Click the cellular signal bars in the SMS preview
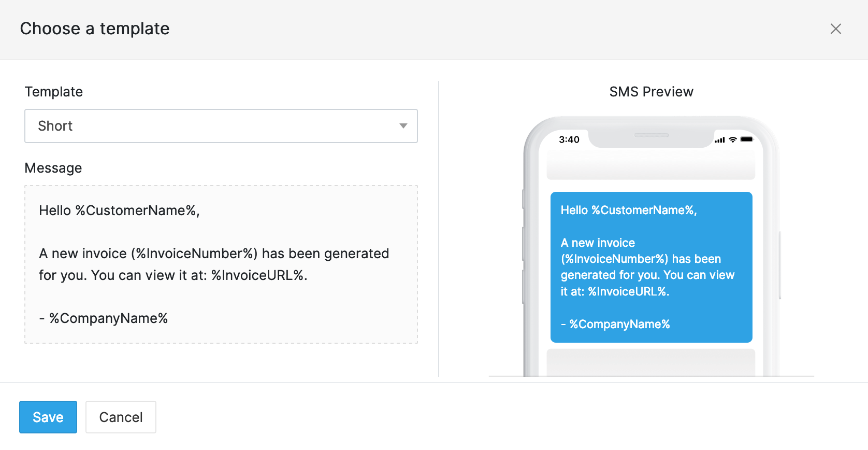Screen dimensions: 868x450 (720, 139)
